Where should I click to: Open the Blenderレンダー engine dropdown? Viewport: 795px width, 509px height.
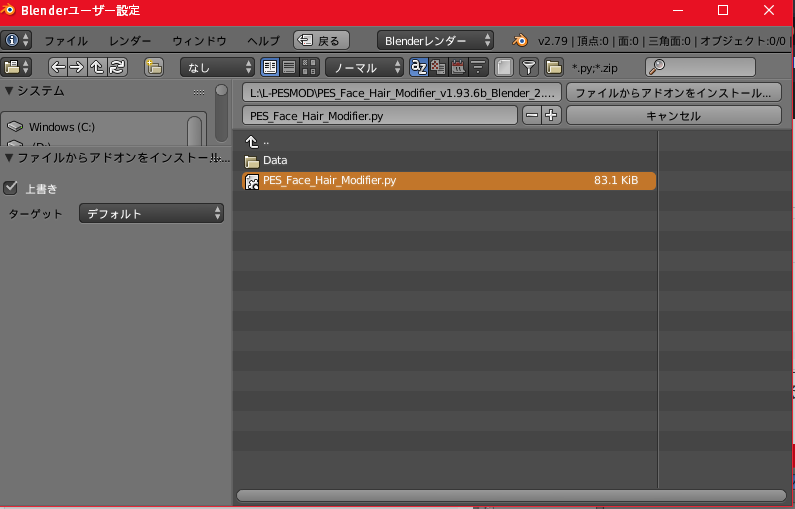pos(435,41)
